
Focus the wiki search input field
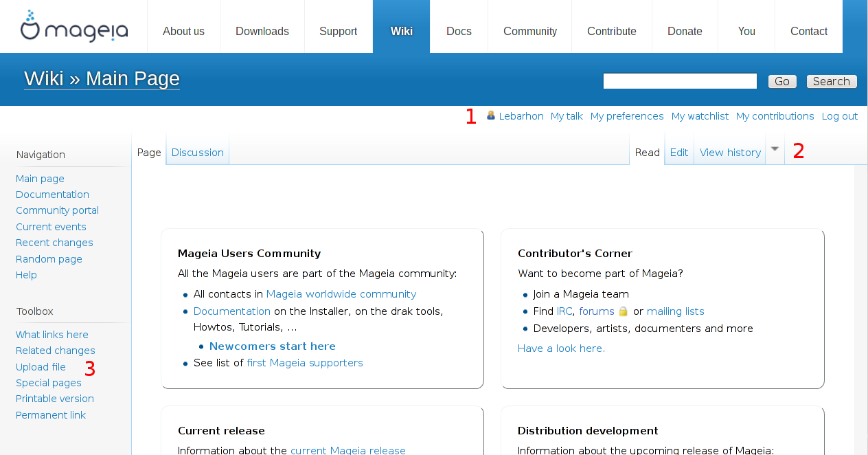[680, 81]
